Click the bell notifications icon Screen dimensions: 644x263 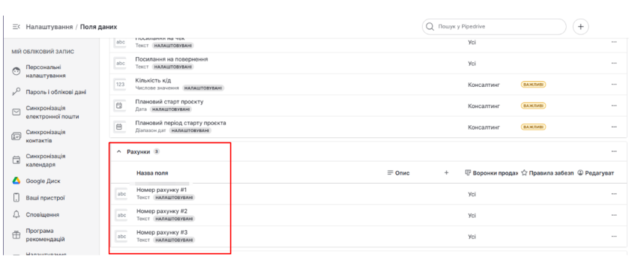16,215
